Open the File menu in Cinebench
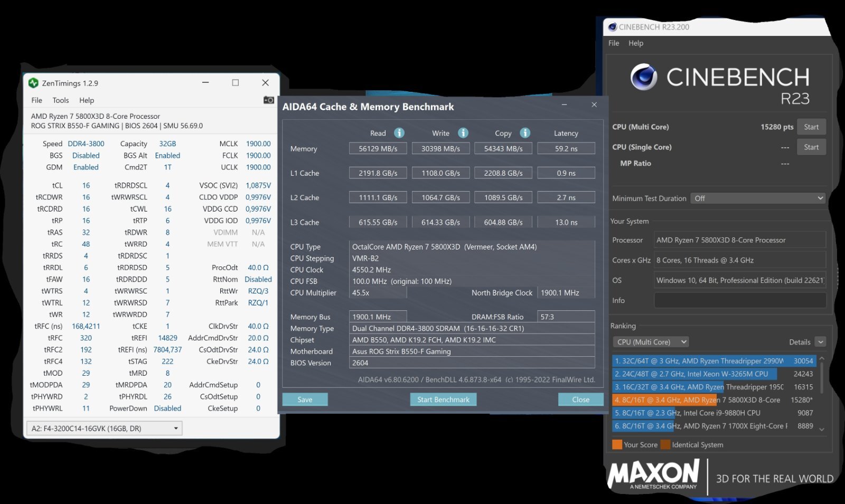Image resolution: width=845 pixels, height=504 pixels. coord(614,43)
